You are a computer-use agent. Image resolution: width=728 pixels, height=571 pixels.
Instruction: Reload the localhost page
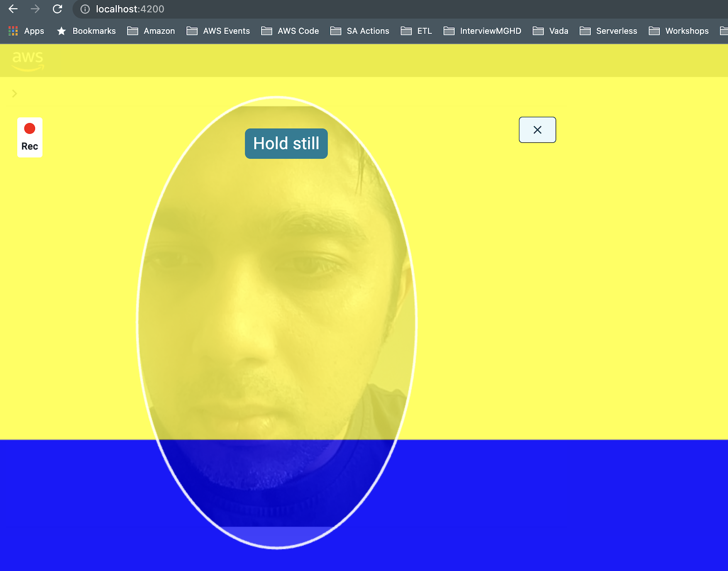point(58,9)
